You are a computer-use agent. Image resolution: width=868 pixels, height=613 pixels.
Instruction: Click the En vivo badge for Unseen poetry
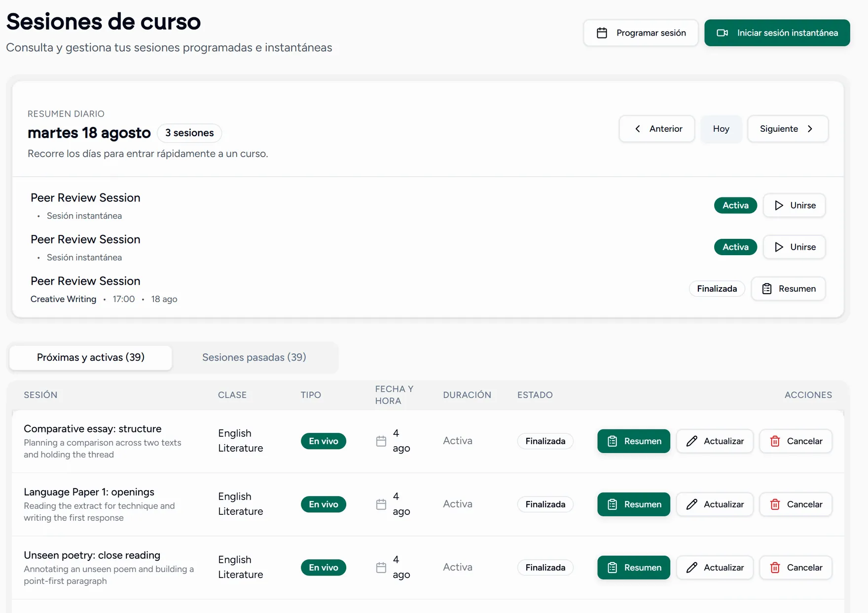pos(324,568)
